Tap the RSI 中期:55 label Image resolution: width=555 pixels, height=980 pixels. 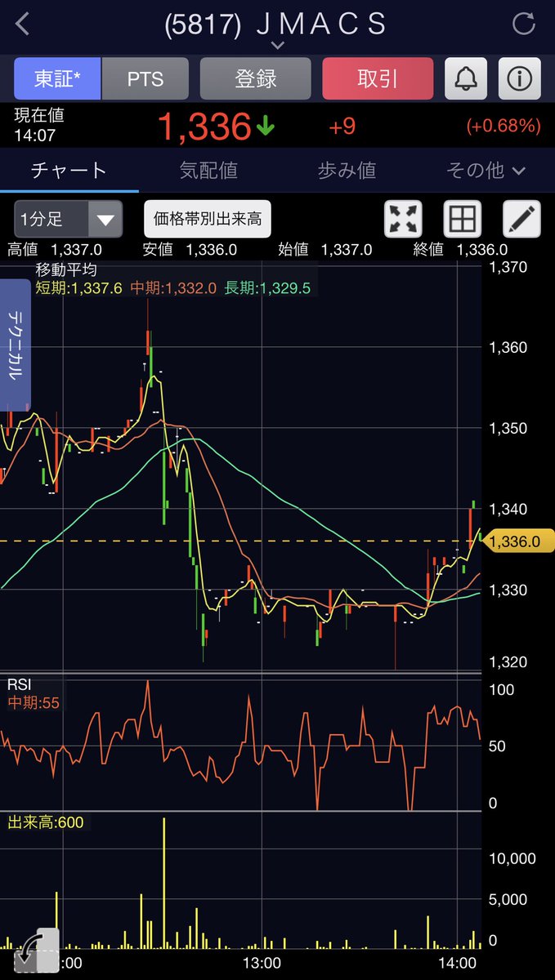34,702
